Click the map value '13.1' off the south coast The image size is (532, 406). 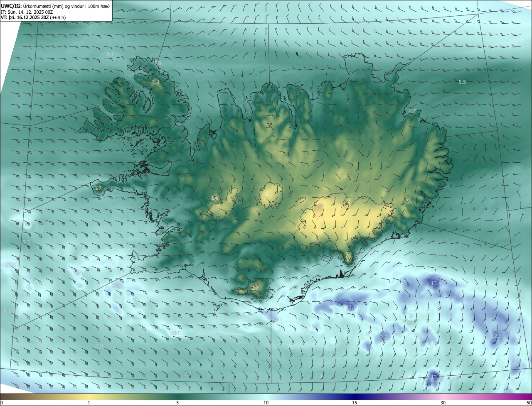(x=352, y=307)
